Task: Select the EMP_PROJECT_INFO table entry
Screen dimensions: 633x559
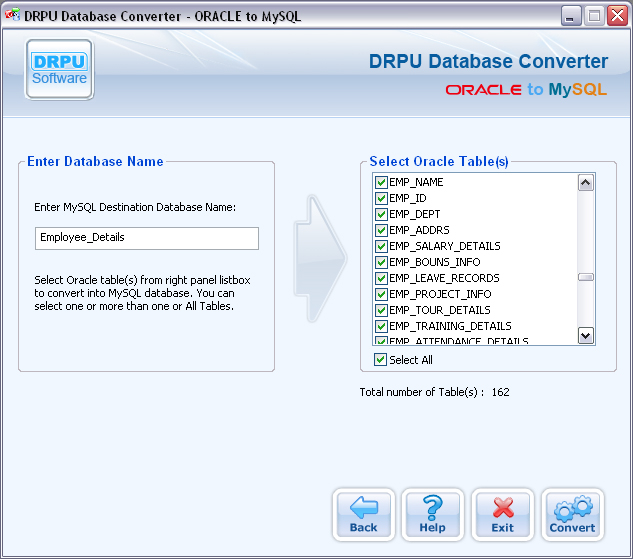Action: click(439, 294)
